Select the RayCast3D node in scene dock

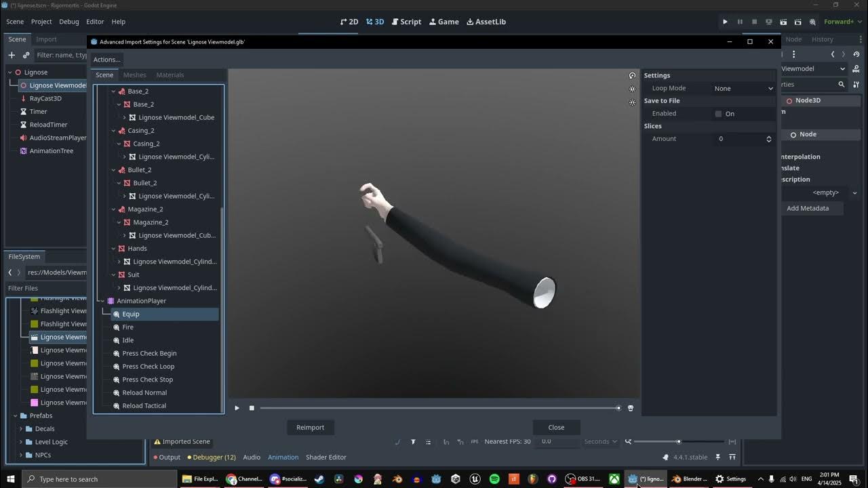(x=45, y=98)
